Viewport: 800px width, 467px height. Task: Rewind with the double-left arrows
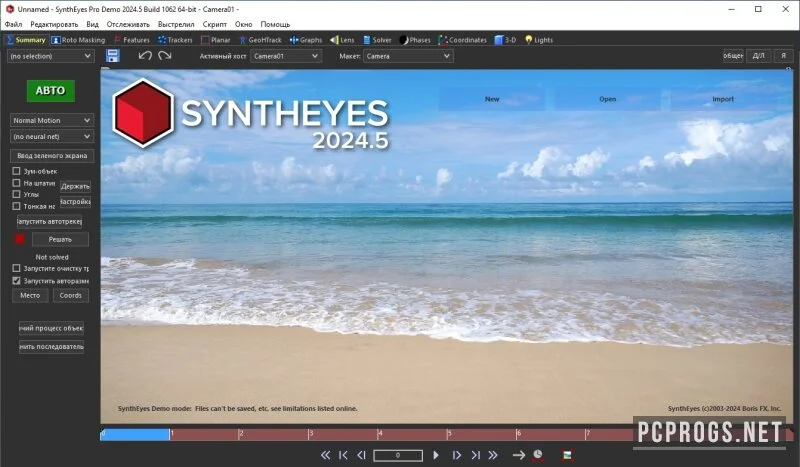click(x=325, y=455)
